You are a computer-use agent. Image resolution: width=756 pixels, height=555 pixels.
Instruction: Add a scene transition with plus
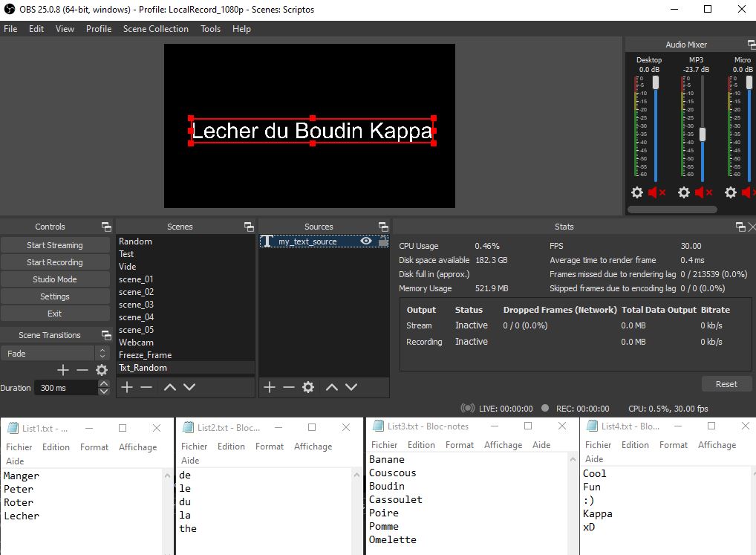click(63, 370)
